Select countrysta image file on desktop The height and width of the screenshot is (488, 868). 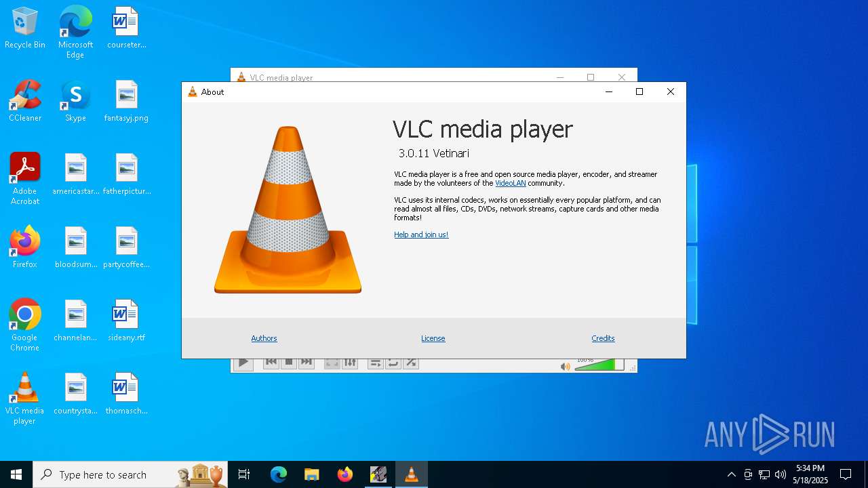click(76, 394)
